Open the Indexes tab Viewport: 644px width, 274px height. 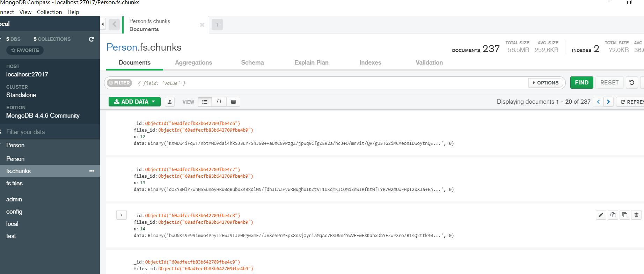[x=370, y=62]
